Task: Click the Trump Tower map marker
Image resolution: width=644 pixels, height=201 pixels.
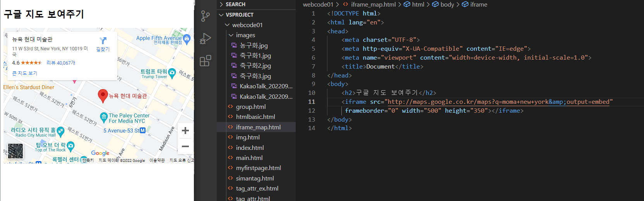Action: (x=172, y=72)
